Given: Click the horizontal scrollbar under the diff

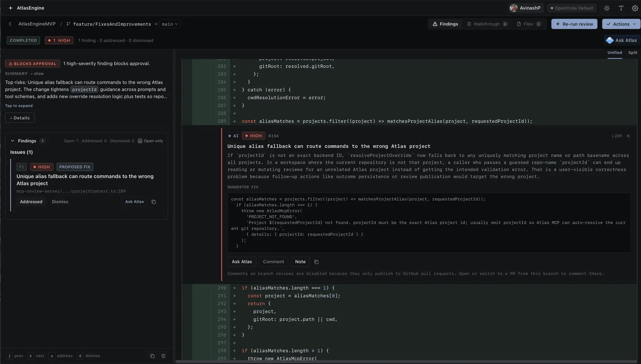Looking at the screenshot, I should 406,361.
